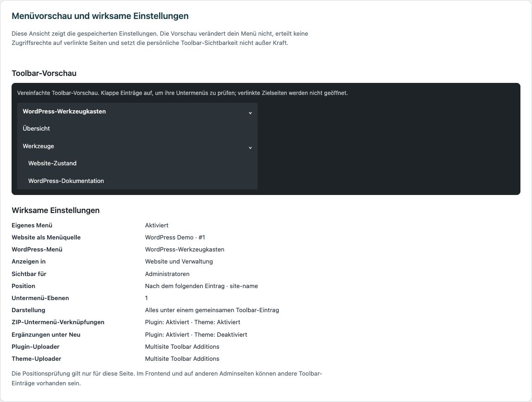This screenshot has width=532, height=402.
Task: Click the Eigenes Menü label
Action: (32, 225)
